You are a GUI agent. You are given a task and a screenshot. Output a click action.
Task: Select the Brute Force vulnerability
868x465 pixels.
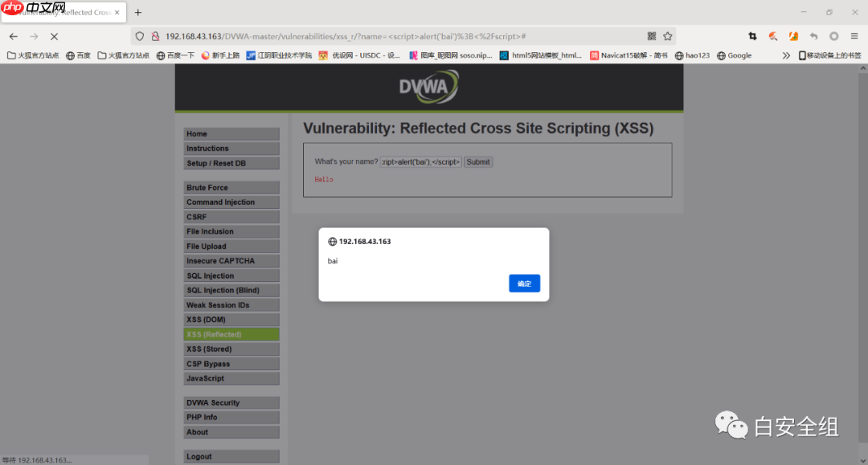(231, 187)
